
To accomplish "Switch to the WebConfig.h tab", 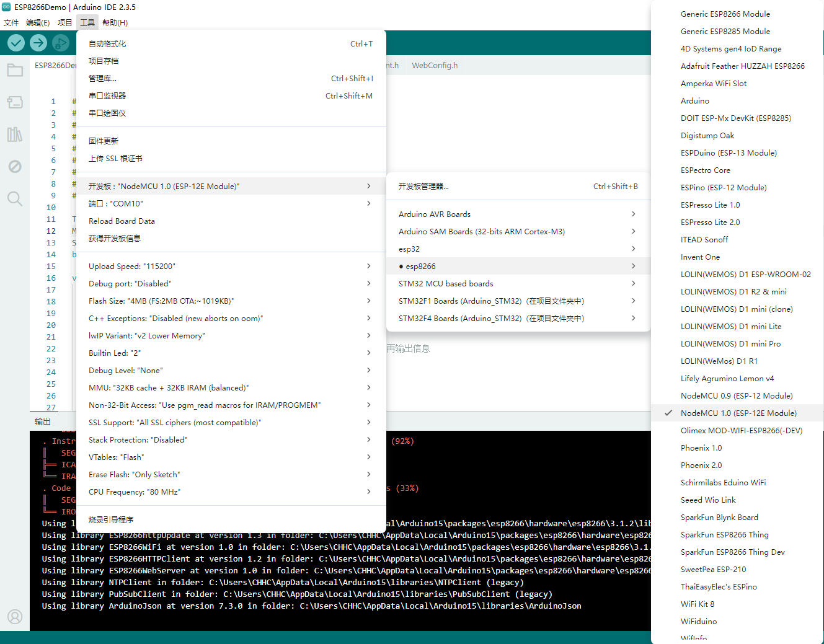I will [435, 65].
